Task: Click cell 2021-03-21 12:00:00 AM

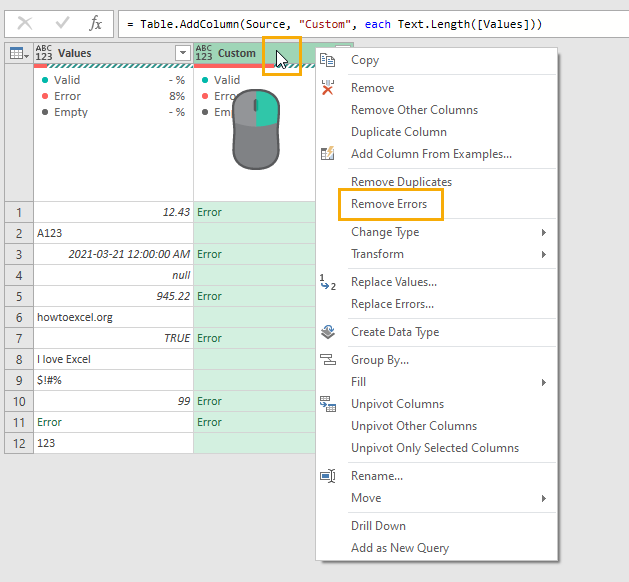Action: tap(114, 254)
